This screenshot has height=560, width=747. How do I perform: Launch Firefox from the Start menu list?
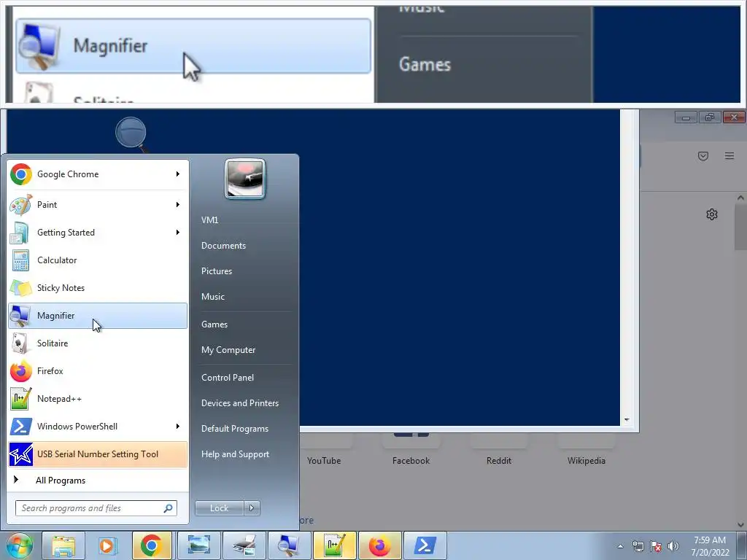tap(98, 371)
